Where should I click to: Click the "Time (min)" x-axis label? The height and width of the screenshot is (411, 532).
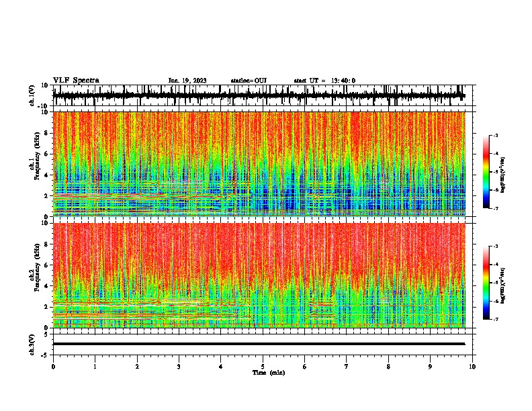(x=269, y=373)
